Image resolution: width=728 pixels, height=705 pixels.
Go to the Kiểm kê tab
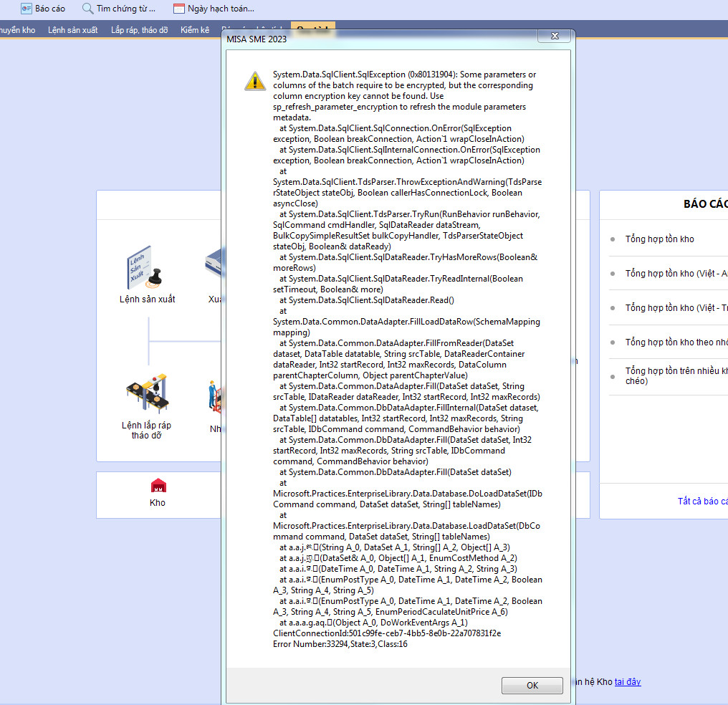[x=195, y=30]
